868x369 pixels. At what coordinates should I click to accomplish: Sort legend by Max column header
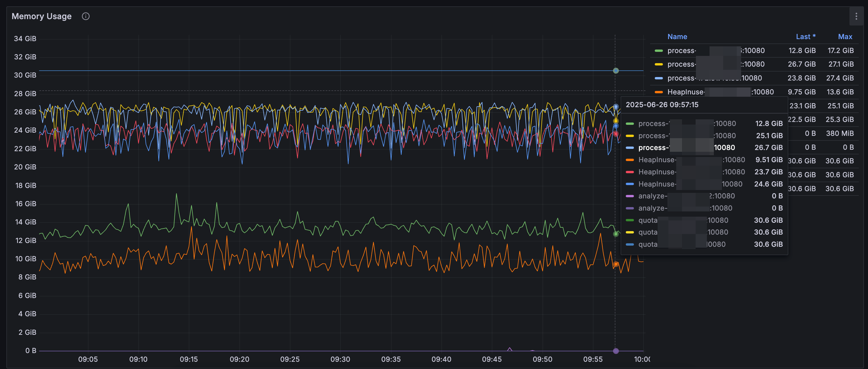(845, 36)
